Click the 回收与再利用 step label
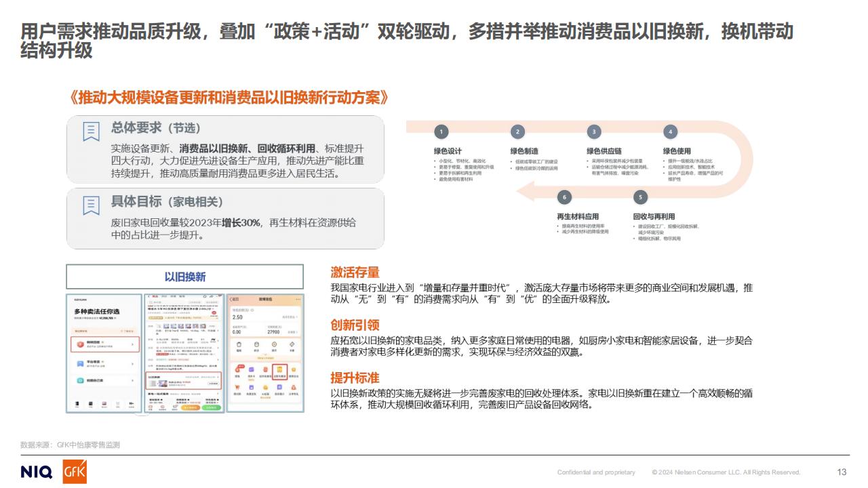 tap(654, 217)
